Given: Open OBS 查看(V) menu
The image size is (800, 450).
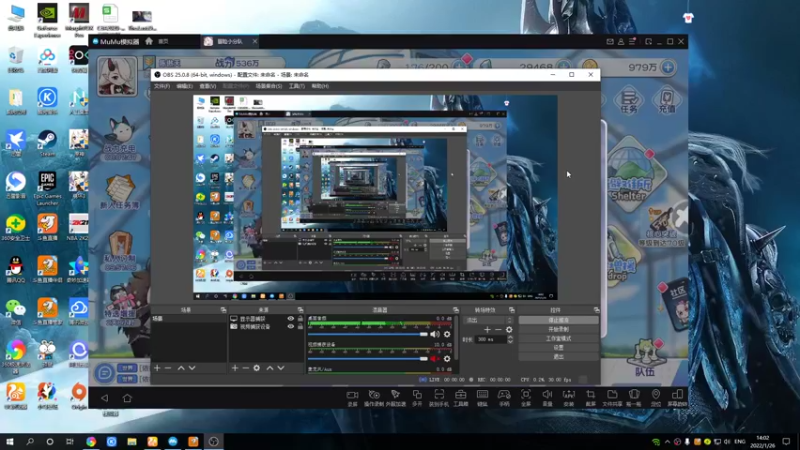Looking at the screenshot, I should (208, 86).
